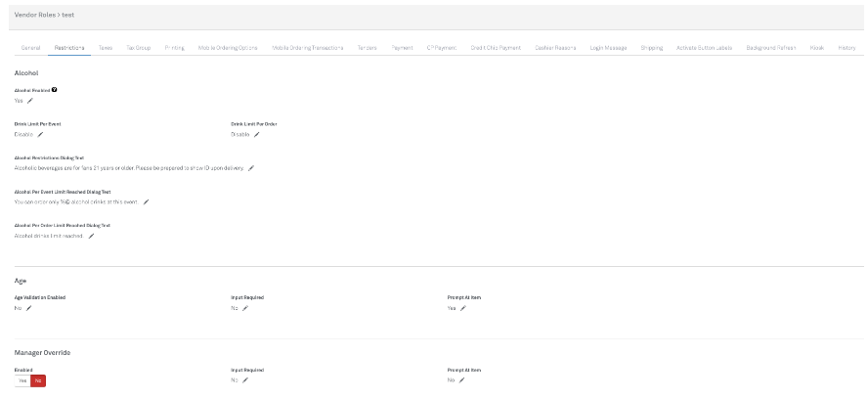The height and width of the screenshot is (400, 868).
Task: Edit Manager Override Input Required value
Action: [x=245, y=380]
